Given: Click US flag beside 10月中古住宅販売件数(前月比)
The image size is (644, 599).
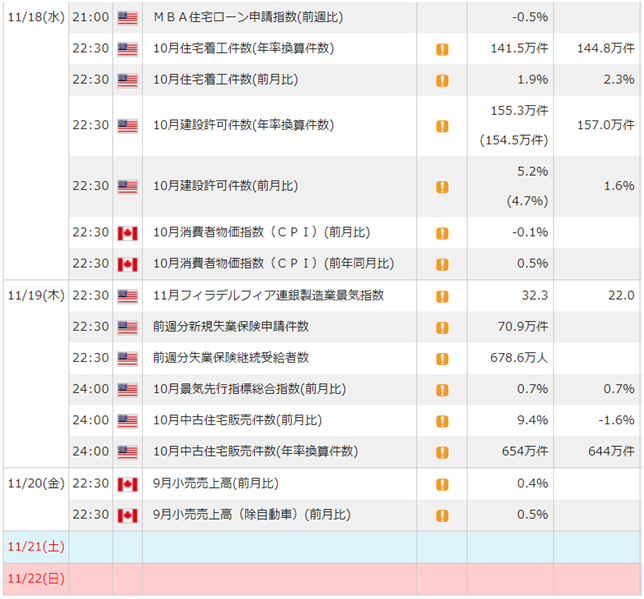Looking at the screenshot, I should pyautogui.click(x=127, y=421).
